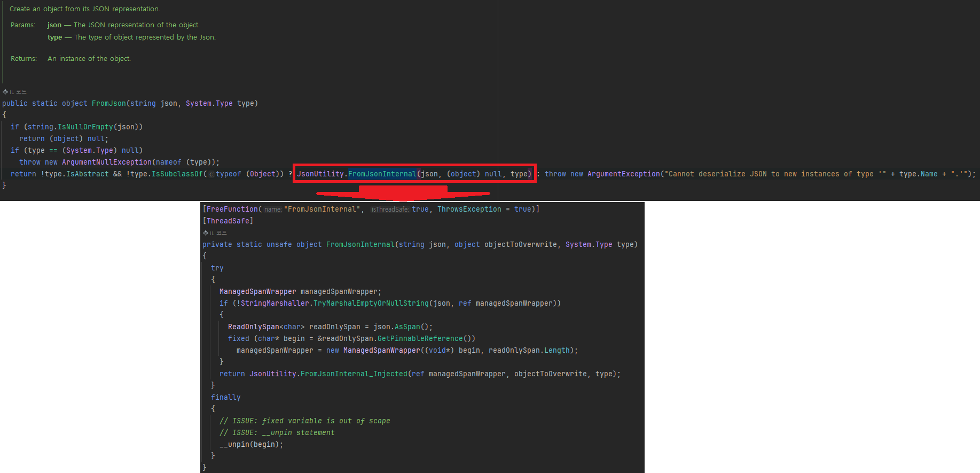
Task: Click the isThreadSafe inlay hint
Action: point(390,210)
